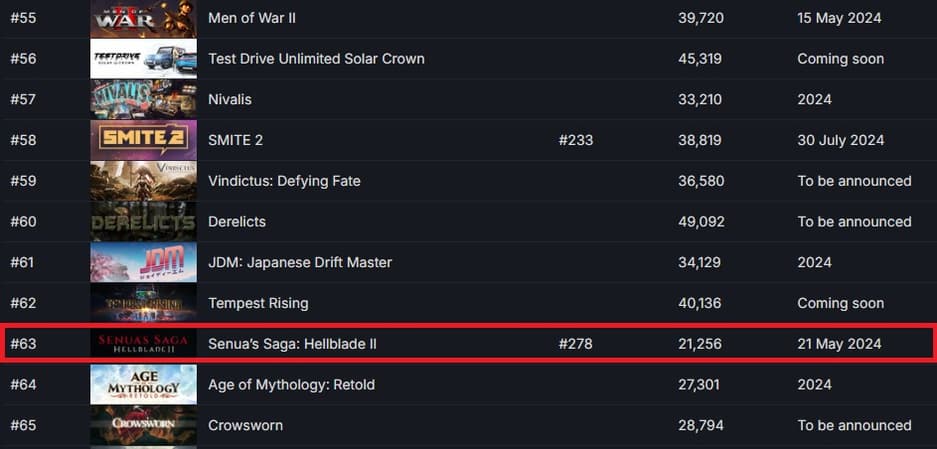The image size is (937, 449).
Task: Click the Vindictus: Defying Fate thumbnail
Action: point(143,181)
